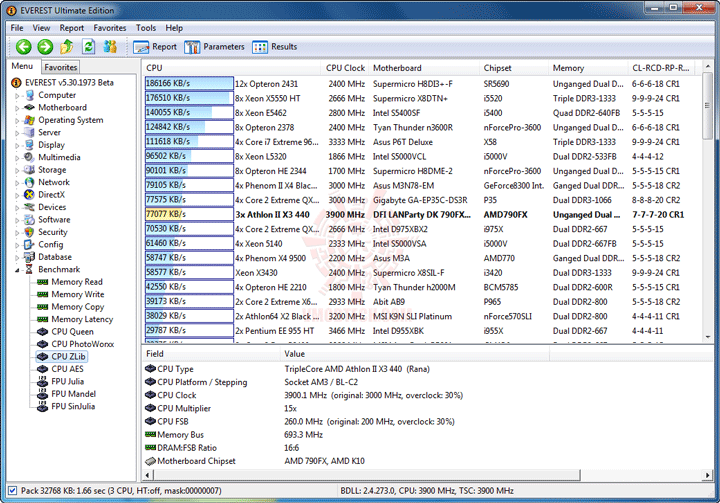Select the Devices tree icon
This screenshot has width=720, height=503.
(x=30, y=207)
